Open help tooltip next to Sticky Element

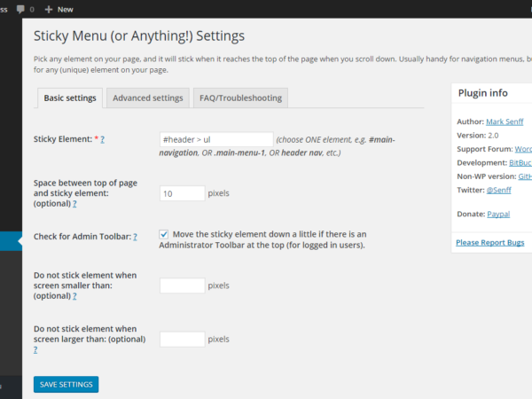point(103,139)
